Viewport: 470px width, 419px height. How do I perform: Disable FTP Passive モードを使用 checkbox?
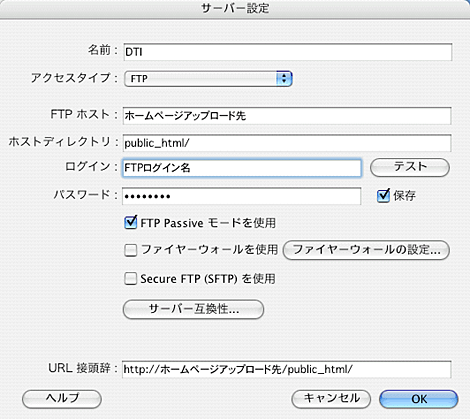pos(130,222)
